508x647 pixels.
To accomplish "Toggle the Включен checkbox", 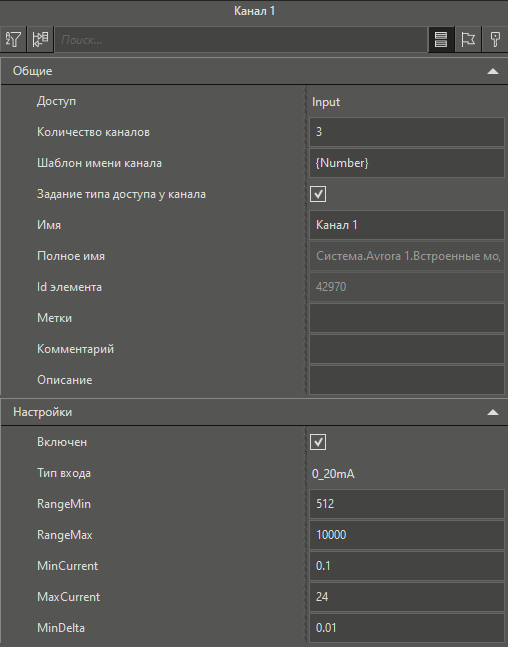I will (318, 442).
